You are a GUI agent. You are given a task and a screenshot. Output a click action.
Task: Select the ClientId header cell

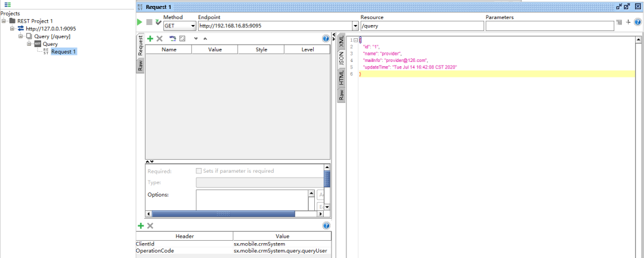[x=184, y=244]
